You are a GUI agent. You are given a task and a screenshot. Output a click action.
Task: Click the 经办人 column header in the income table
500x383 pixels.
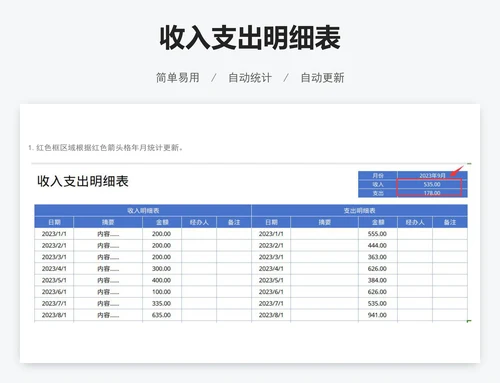(x=199, y=222)
